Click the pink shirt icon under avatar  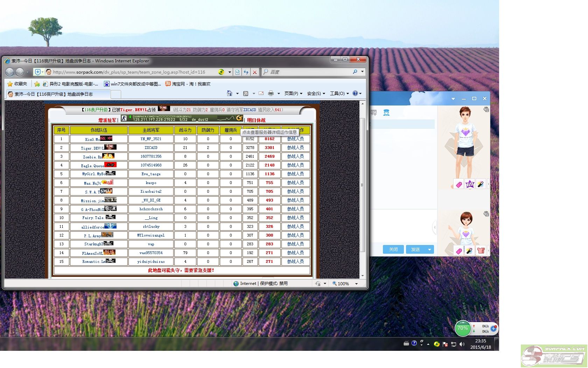pyautogui.click(x=481, y=250)
